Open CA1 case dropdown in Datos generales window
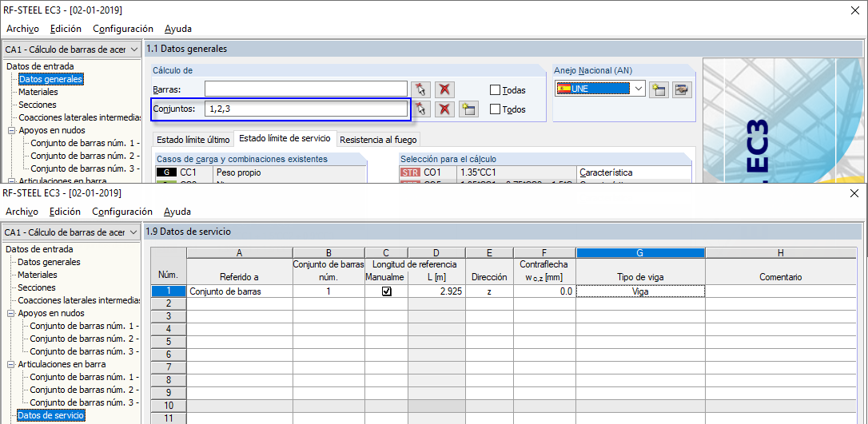 click(134, 50)
